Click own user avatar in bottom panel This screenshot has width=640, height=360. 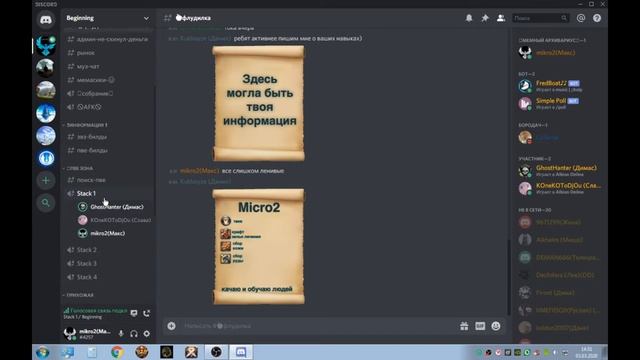pos(70,333)
